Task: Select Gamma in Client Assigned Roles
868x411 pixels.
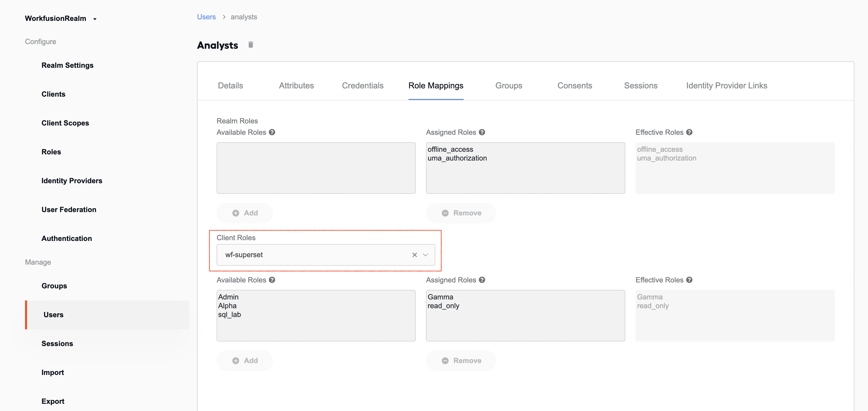Action: [x=440, y=297]
